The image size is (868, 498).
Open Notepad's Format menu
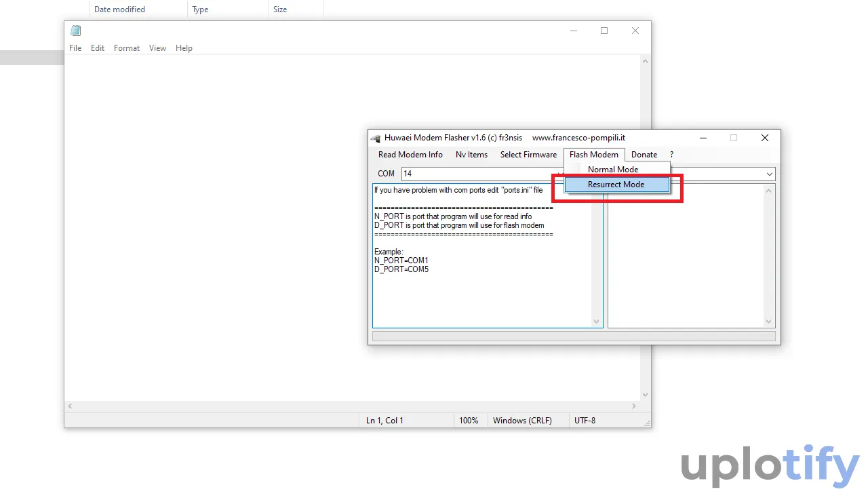(127, 48)
